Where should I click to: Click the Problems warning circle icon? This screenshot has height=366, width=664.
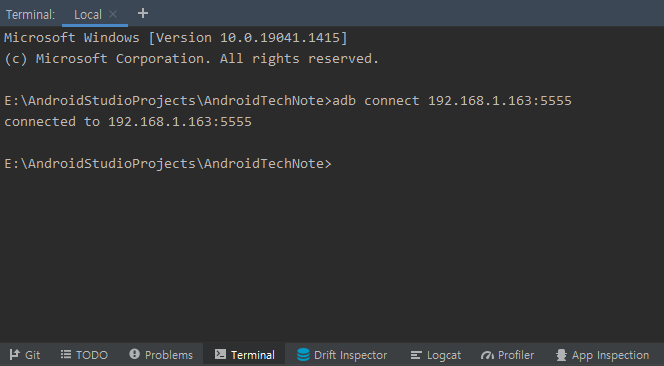[134, 354]
